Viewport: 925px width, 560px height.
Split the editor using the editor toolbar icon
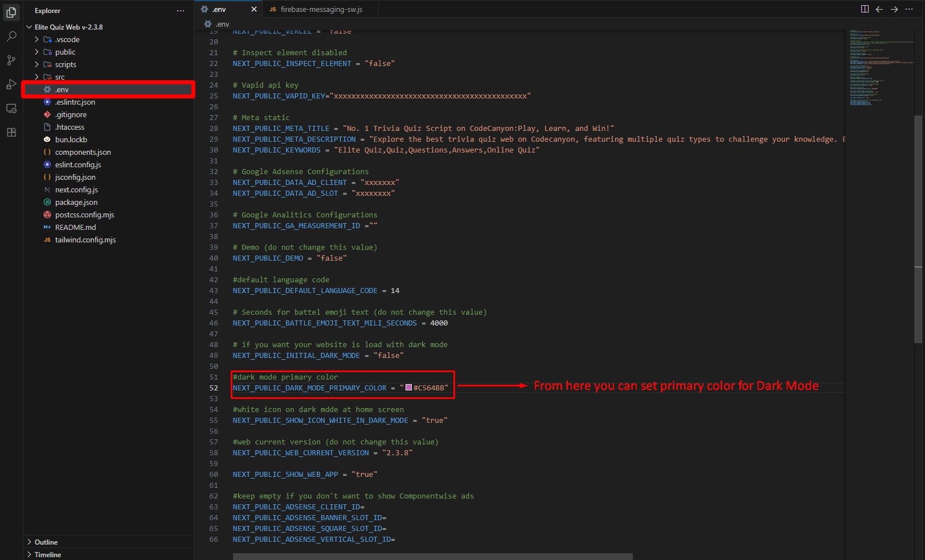point(865,9)
